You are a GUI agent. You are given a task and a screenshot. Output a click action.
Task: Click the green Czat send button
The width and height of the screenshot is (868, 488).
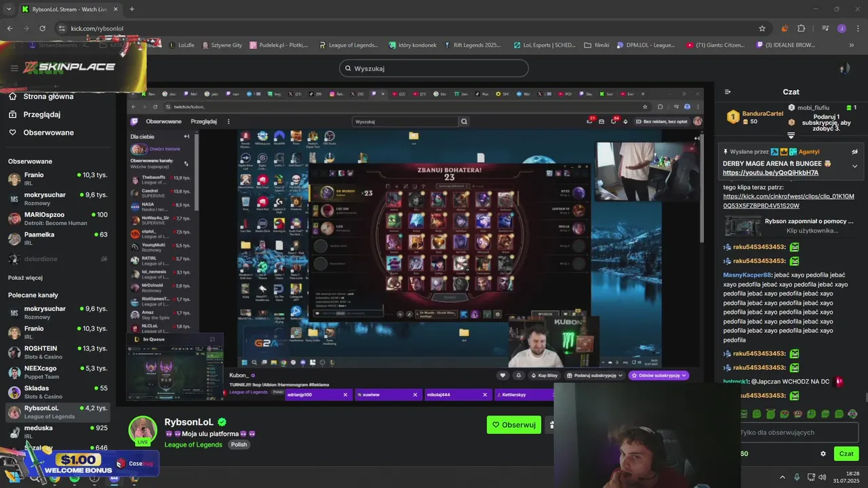click(846, 453)
